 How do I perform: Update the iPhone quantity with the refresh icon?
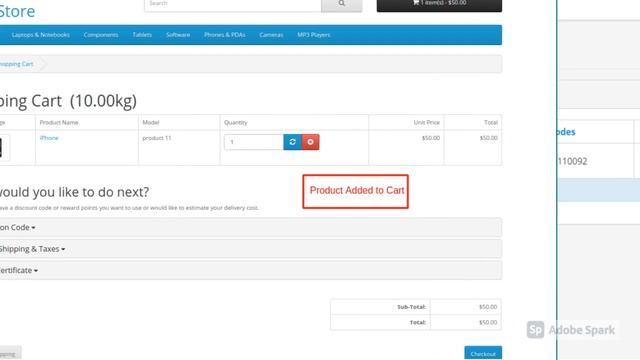(x=292, y=142)
